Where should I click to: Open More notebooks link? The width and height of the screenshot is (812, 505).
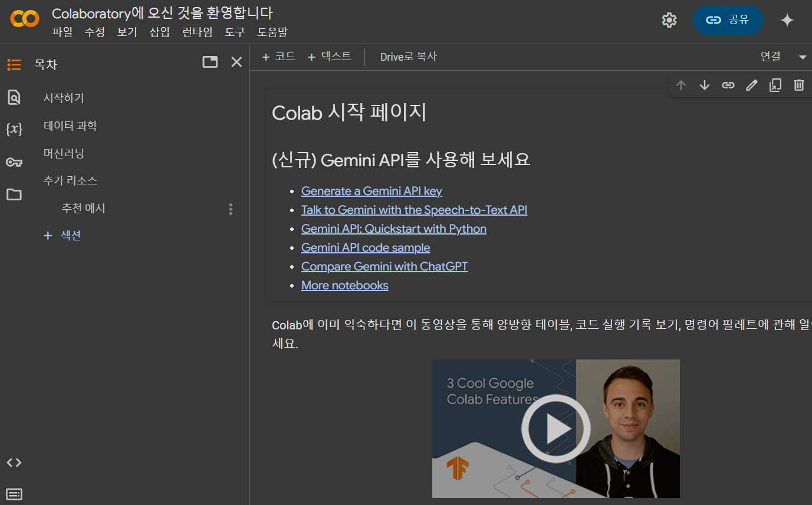click(345, 285)
